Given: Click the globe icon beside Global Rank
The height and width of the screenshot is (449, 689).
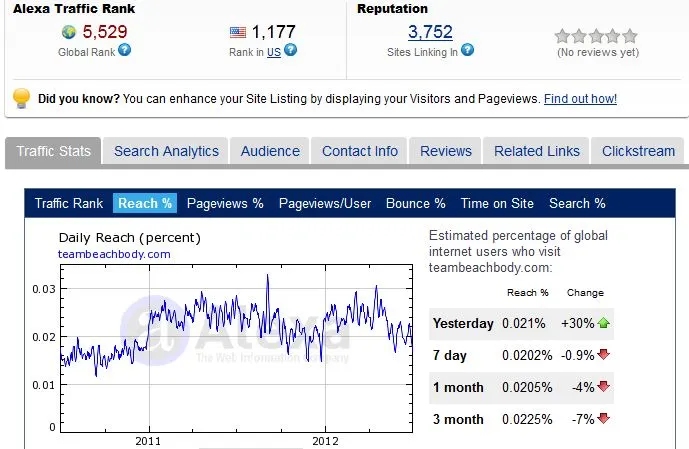Looking at the screenshot, I should [x=69, y=32].
